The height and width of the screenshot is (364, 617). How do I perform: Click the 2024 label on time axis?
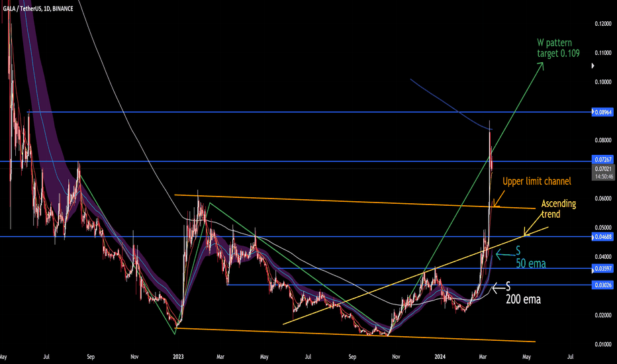(440, 357)
